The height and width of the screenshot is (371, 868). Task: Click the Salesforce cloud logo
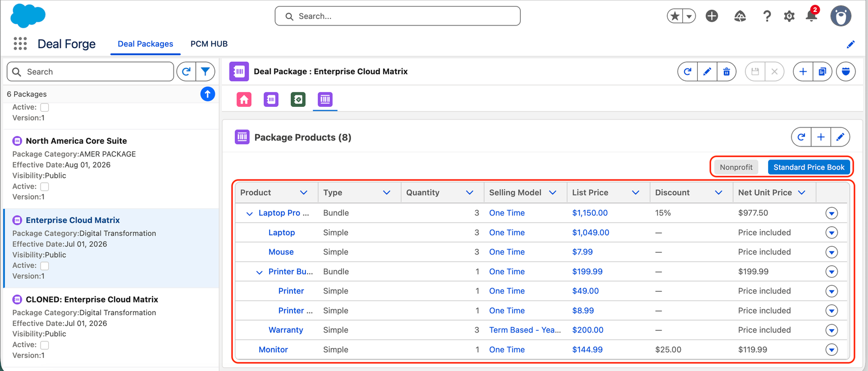[x=28, y=16]
